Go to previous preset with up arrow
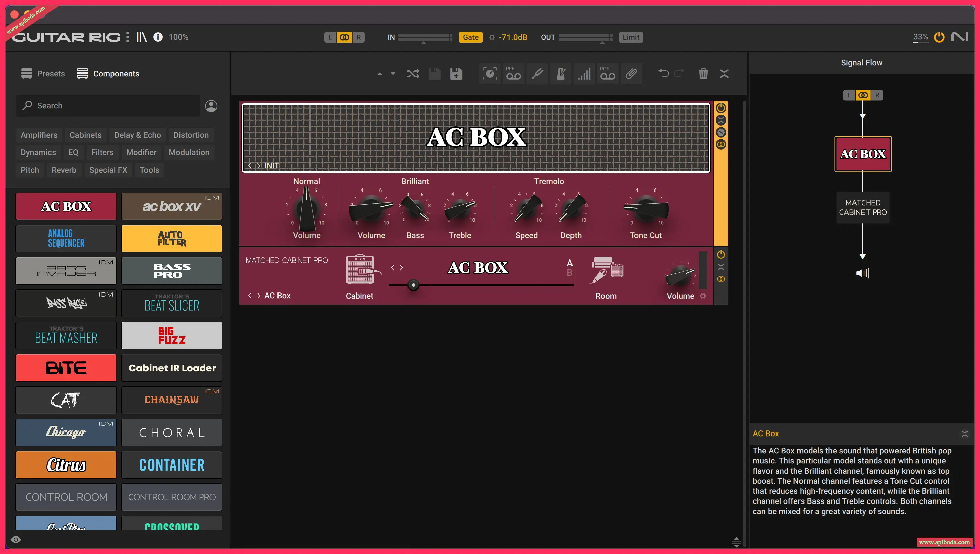The image size is (980, 554). [379, 74]
